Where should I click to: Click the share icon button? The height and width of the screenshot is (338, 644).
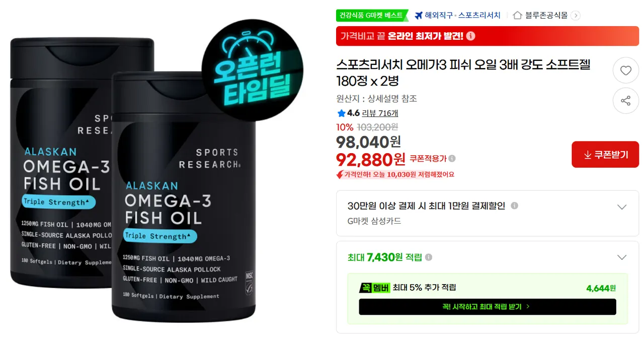point(625,101)
